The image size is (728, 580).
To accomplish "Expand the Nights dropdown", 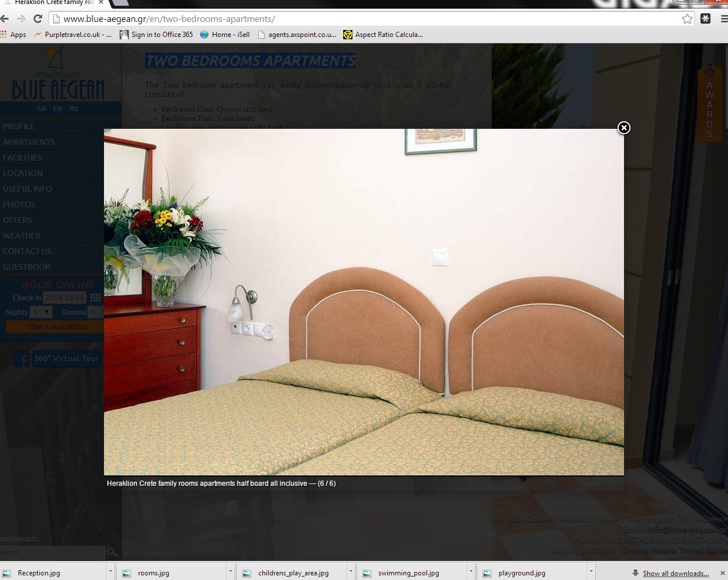I will point(41,312).
